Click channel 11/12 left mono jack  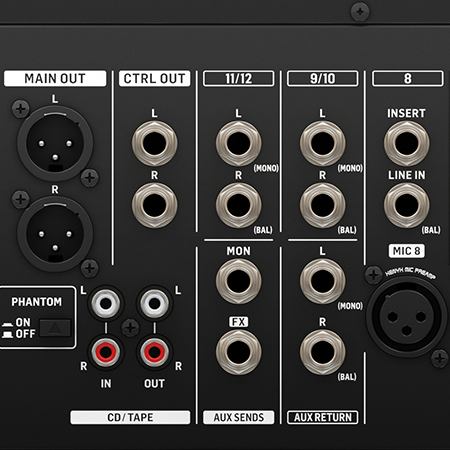point(239,143)
